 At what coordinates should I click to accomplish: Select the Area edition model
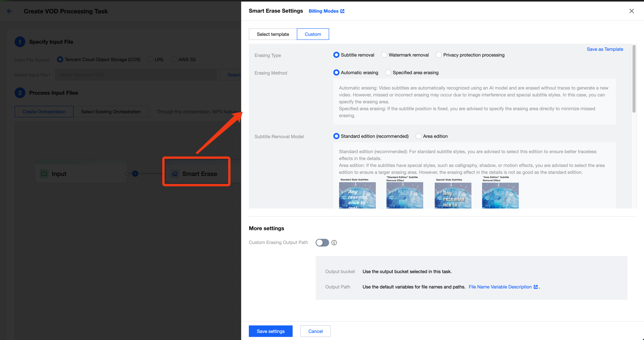[x=419, y=136]
